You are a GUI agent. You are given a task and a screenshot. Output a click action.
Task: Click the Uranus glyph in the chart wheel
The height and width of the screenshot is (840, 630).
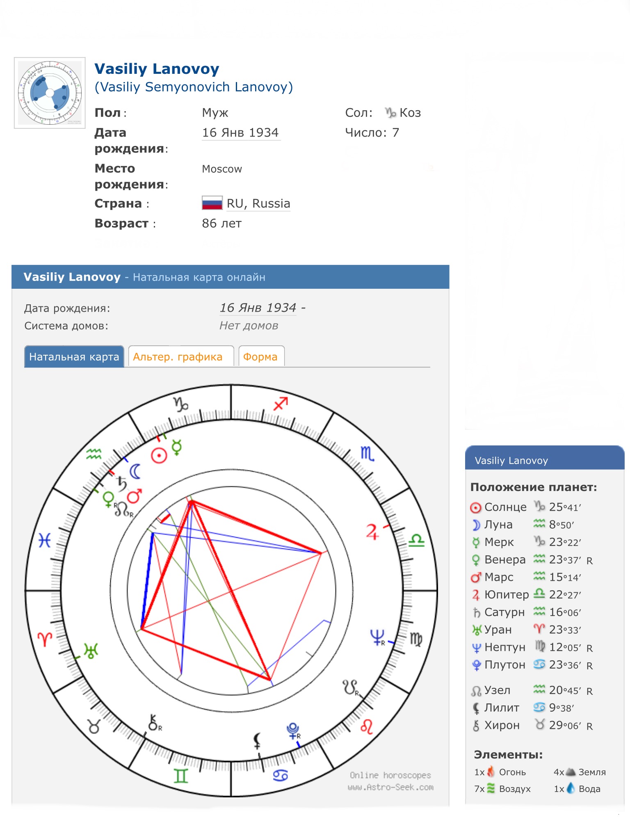point(91,651)
